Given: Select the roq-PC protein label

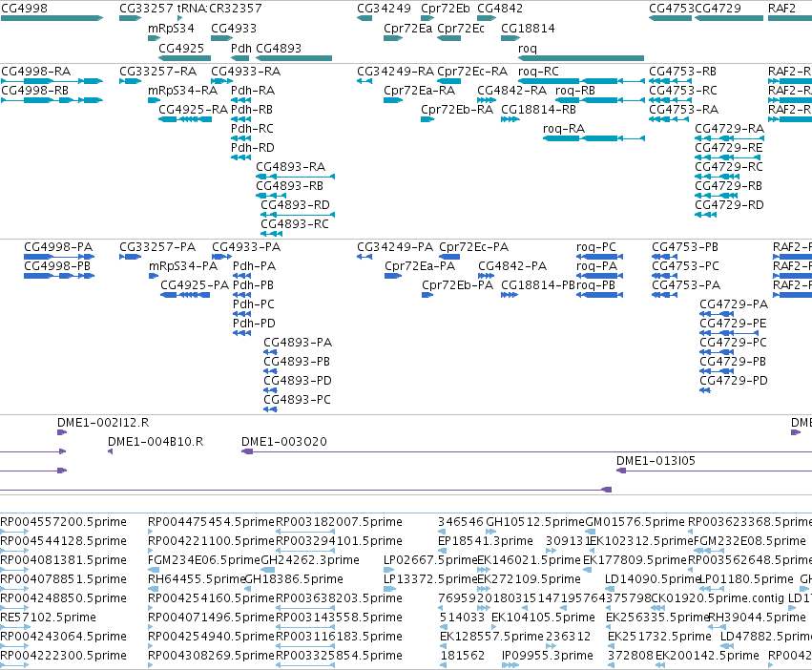Looking at the screenshot, I should (x=596, y=246).
